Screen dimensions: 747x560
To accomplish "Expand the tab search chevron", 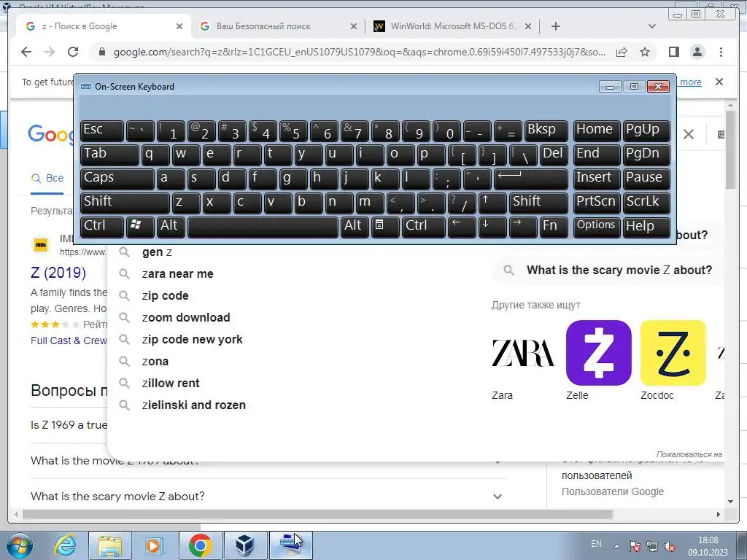I will point(652,26).
